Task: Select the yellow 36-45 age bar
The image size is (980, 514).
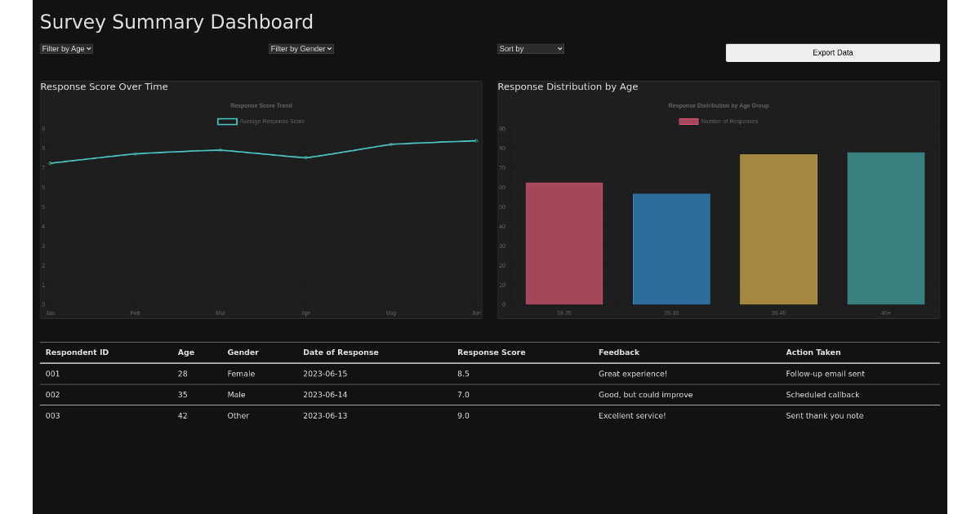Action: [778, 229]
